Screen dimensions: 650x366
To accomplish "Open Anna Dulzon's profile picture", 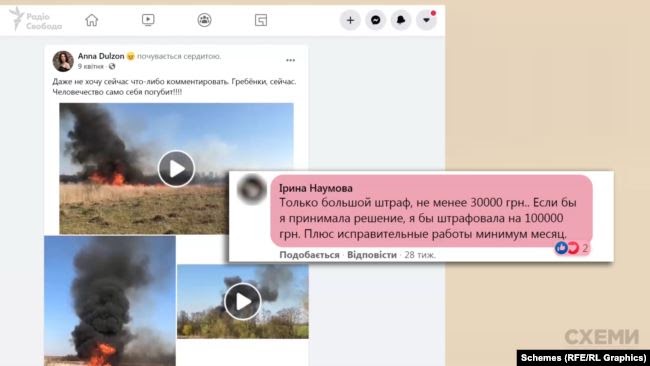I will [63, 61].
